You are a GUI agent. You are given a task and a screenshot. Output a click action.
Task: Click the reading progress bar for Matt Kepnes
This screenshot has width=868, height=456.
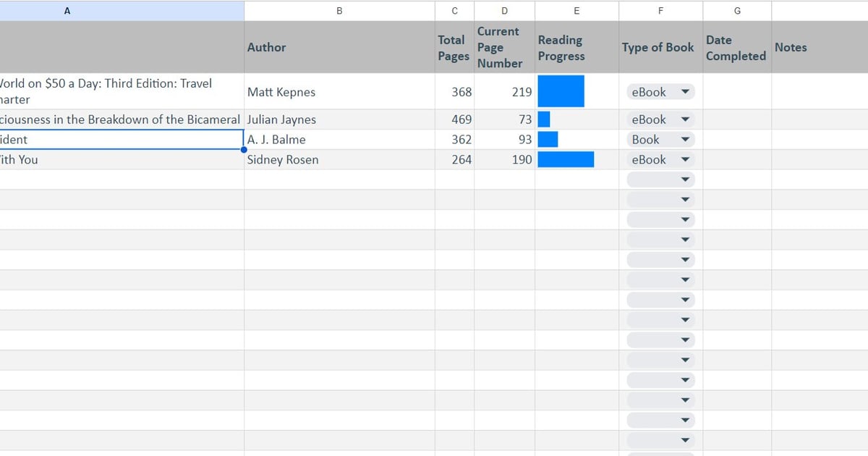[x=561, y=92]
